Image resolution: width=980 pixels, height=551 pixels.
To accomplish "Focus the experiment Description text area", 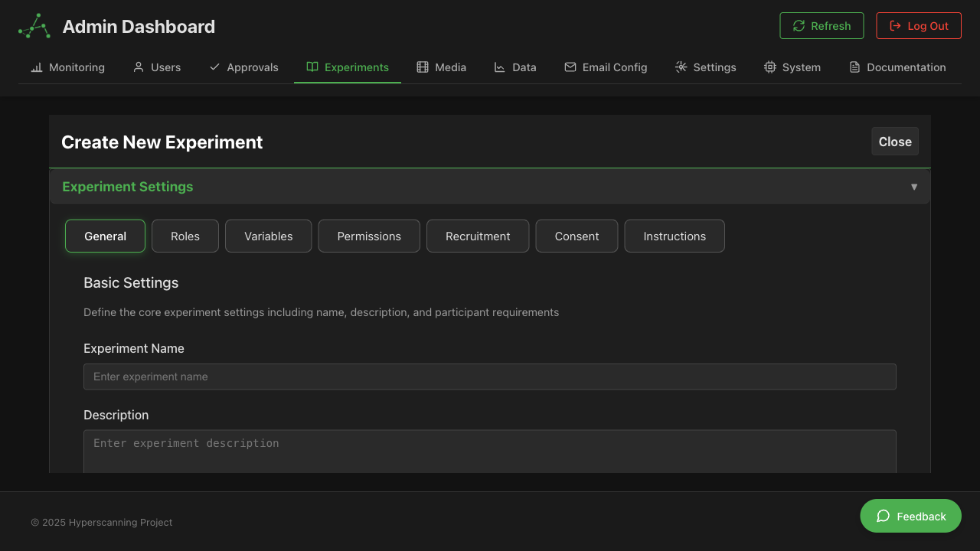I will [x=490, y=450].
